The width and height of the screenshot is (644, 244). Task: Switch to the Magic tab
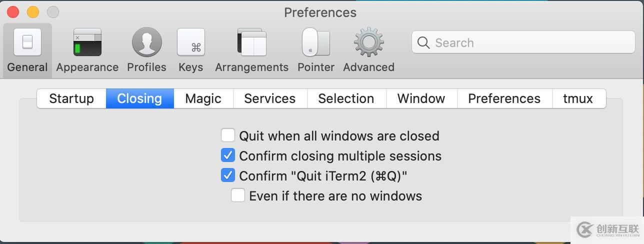[x=203, y=98]
